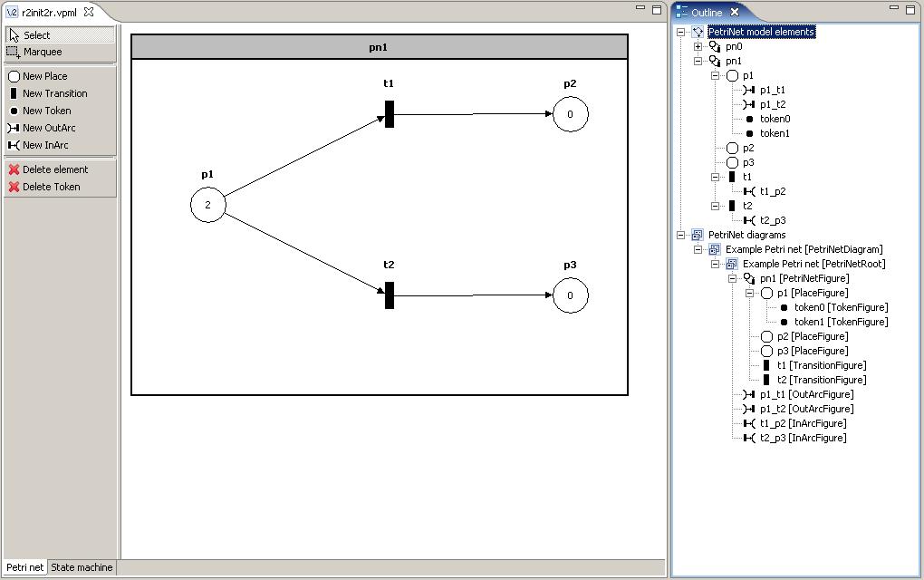Minimize the editor area
The height and width of the screenshot is (580, 924).
click(640, 8)
